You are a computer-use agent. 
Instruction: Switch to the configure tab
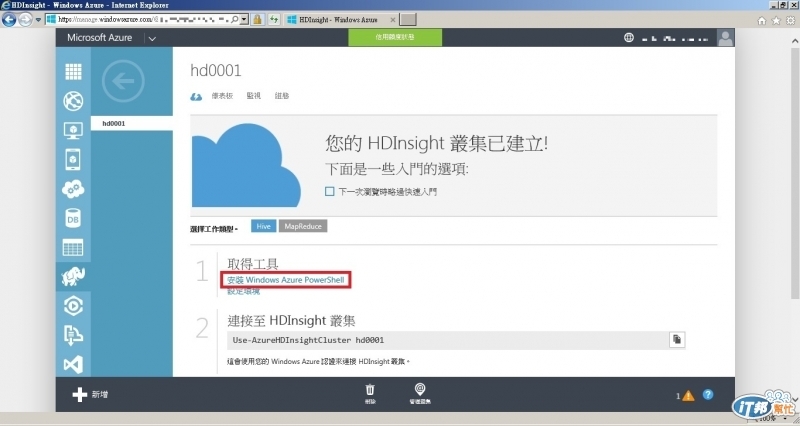tap(282, 96)
